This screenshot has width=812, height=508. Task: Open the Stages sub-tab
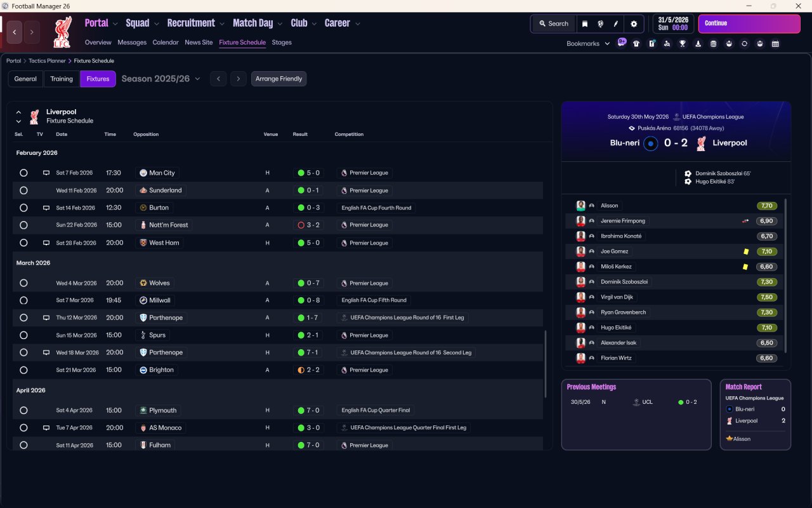pyautogui.click(x=282, y=43)
